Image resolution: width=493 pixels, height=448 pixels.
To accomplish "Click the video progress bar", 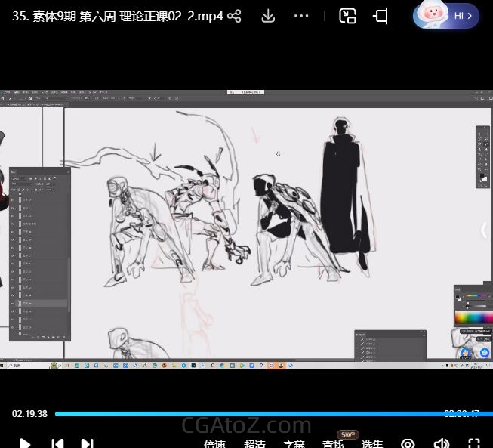I will (249, 414).
